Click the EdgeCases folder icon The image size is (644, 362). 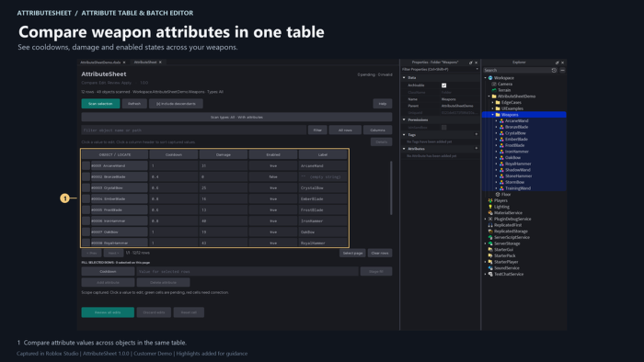498,103
